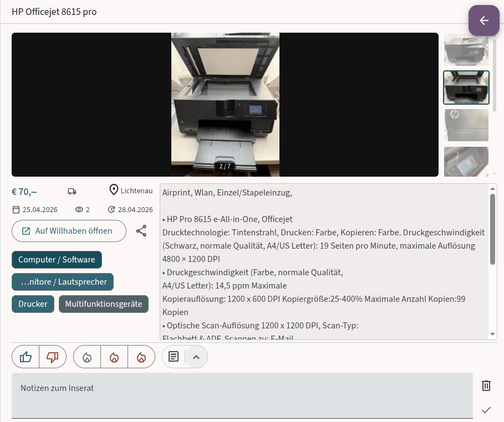Select the Multifunktionsgeräte category tag
The height and width of the screenshot is (422, 504).
[x=104, y=304]
